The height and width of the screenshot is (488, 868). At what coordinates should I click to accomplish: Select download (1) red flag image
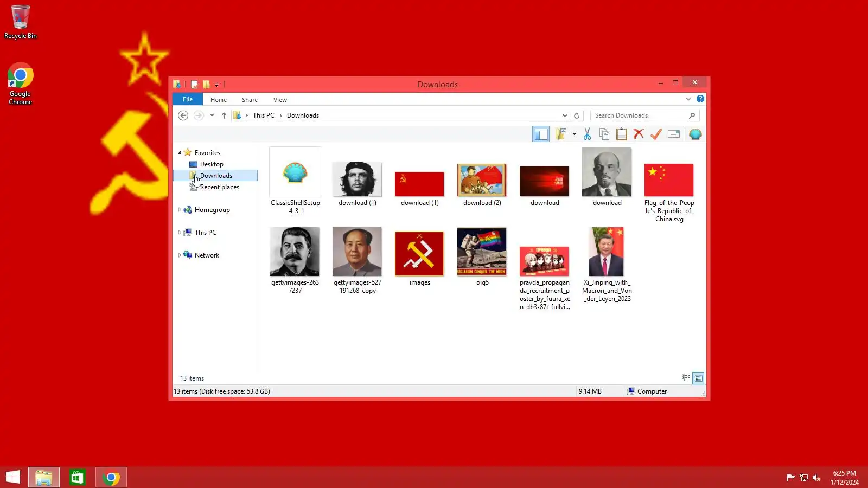[x=420, y=188]
